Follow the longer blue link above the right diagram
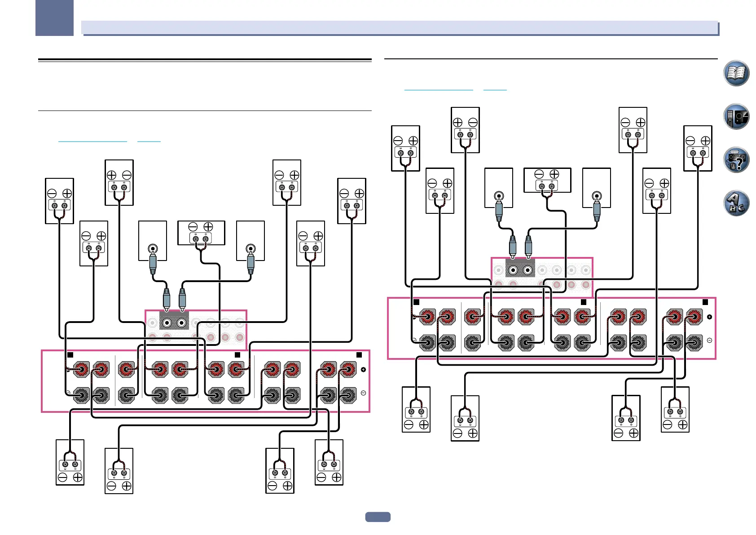The height and width of the screenshot is (535, 756). coord(439,89)
